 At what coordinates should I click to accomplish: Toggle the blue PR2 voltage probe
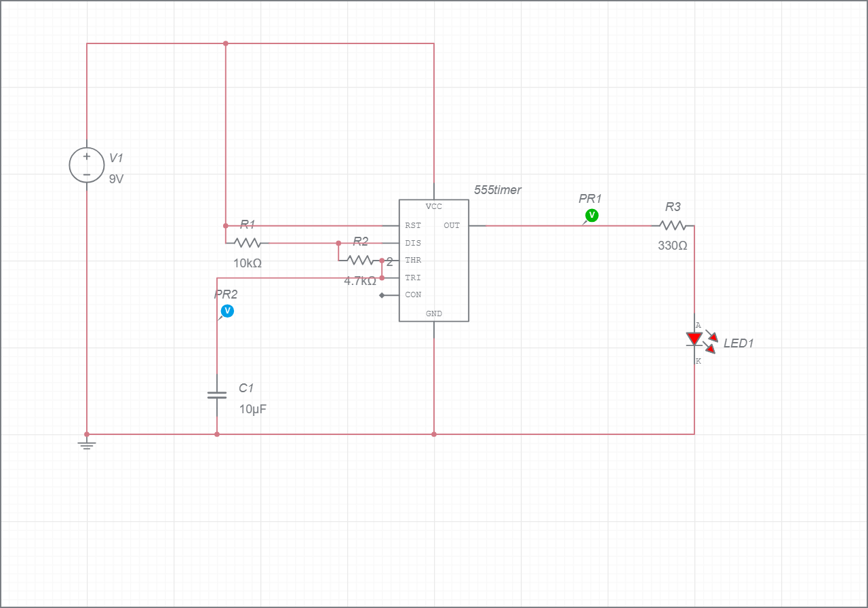226,311
